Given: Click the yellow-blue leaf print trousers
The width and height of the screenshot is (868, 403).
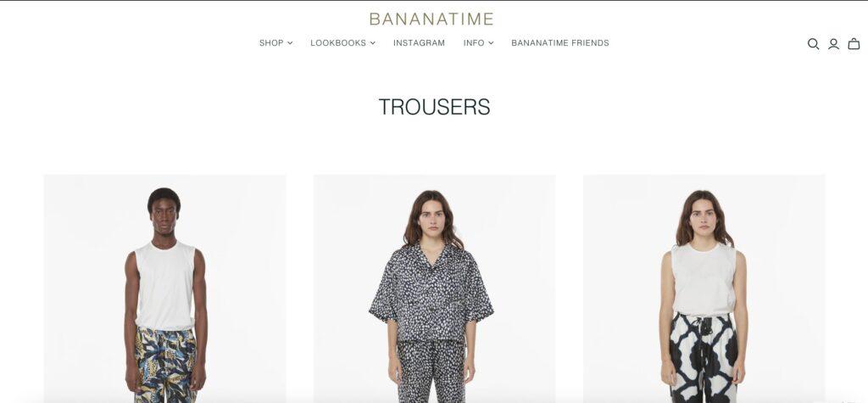Looking at the screenshot, I should pyautogui.click(x=165, y=365).
